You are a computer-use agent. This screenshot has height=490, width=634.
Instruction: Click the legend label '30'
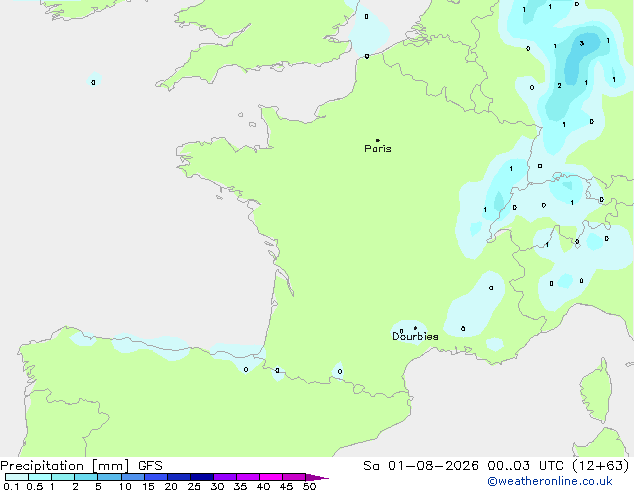217,486
